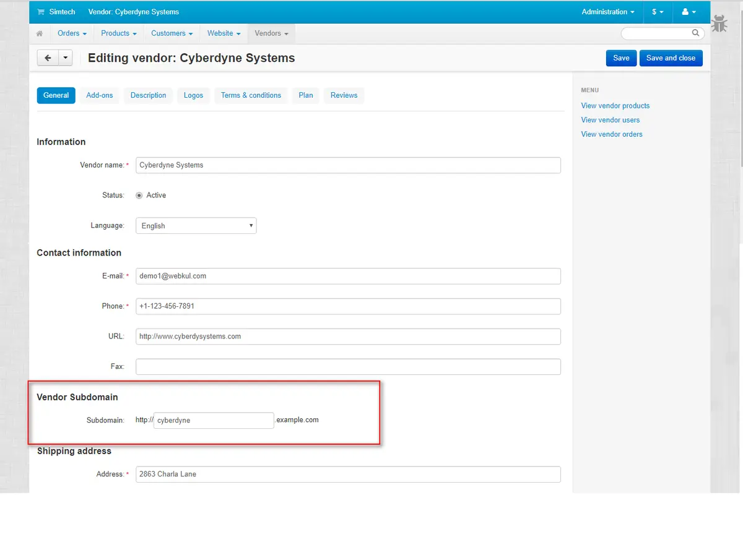743x560 pixels.
Task: Click the search magnifier icon
Action: tap(695, 33)
